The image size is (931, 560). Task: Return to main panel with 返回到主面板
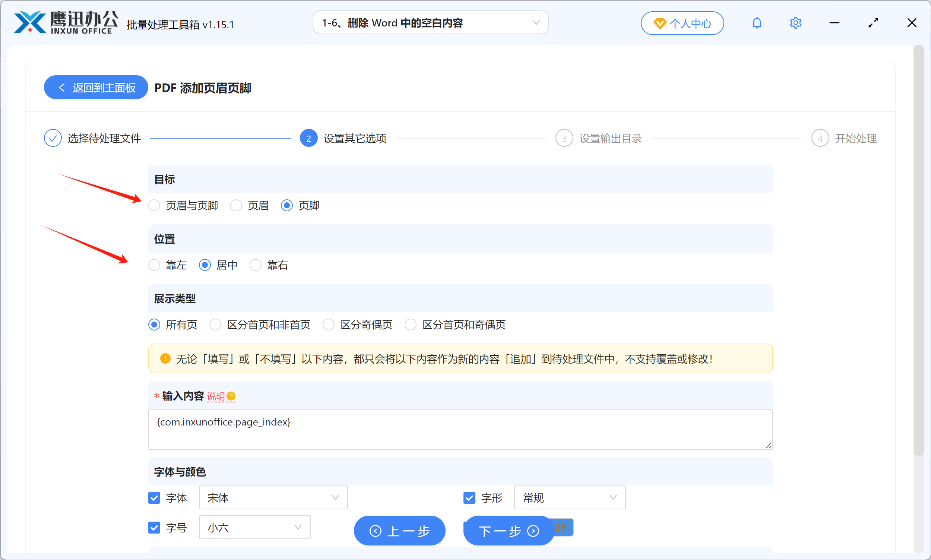96,88
